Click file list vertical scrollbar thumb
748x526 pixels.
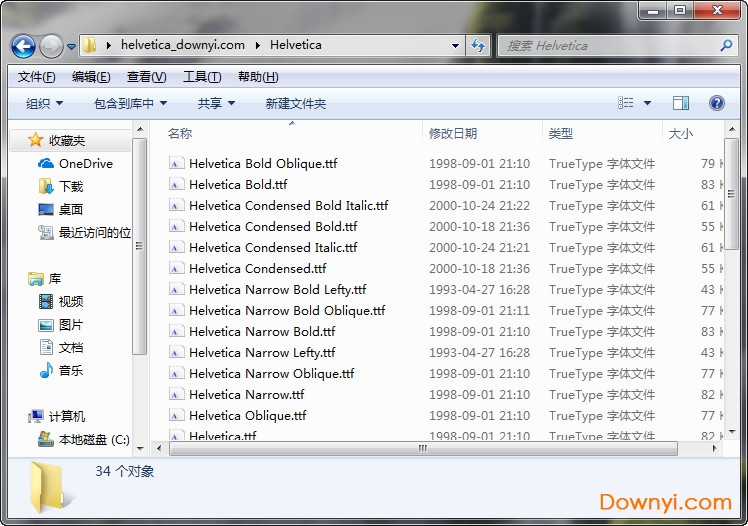(x=731, y=193)
